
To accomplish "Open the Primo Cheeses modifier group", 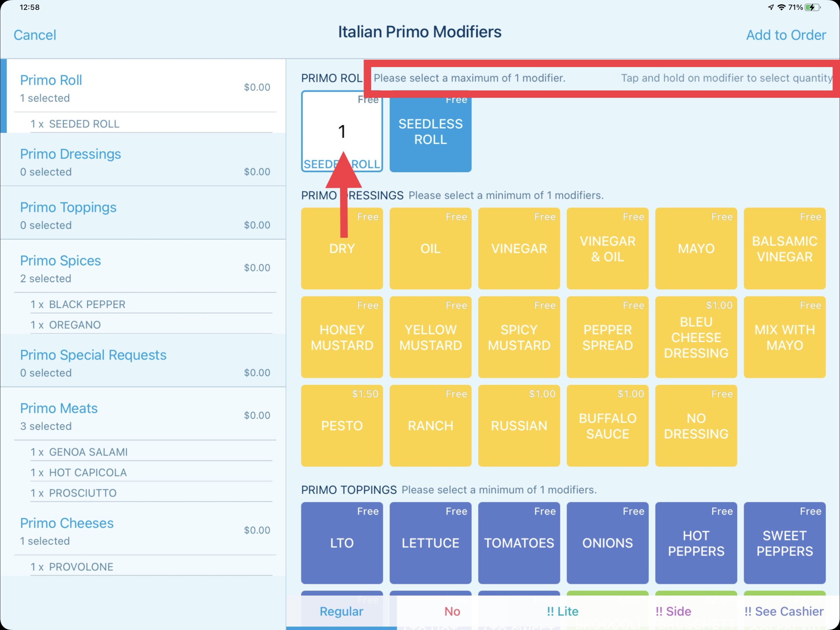I will tap(143, 529).
